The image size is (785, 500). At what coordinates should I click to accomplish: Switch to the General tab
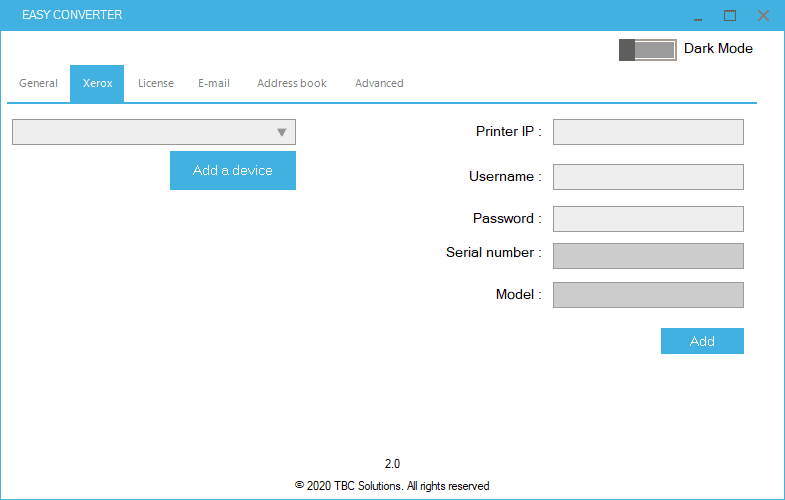(39, 83)
